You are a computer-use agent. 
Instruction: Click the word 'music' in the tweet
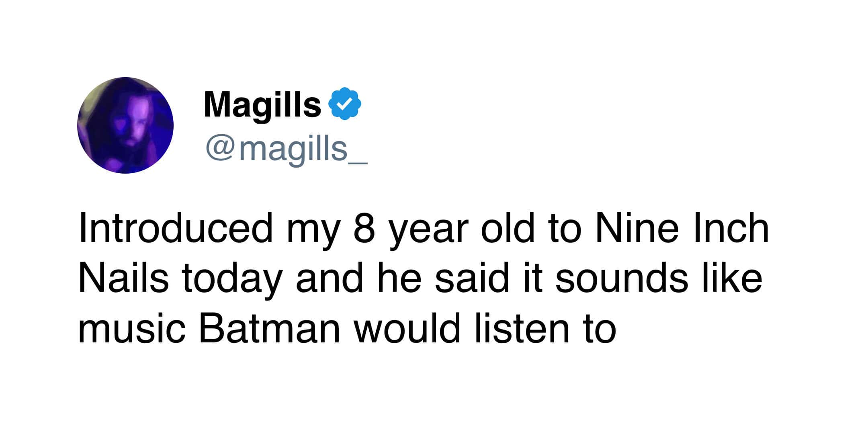(131, 329)
